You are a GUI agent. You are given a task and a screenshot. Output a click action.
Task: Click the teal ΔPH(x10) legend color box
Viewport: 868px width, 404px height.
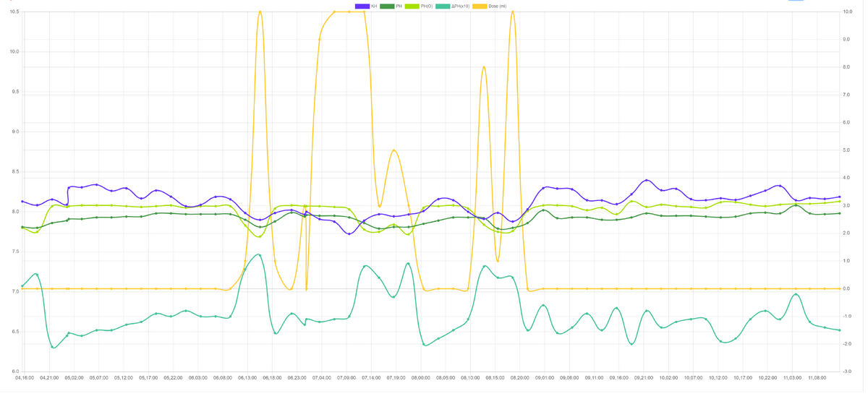coord(443,7)
